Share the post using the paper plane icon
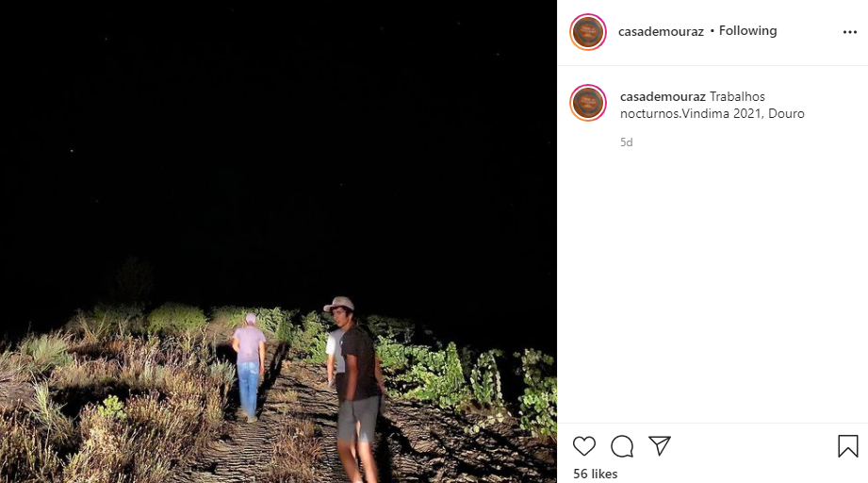 (x=660, y=446)
